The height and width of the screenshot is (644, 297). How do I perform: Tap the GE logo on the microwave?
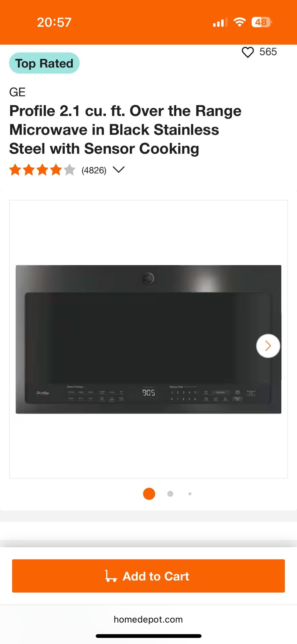click(148, 278)
